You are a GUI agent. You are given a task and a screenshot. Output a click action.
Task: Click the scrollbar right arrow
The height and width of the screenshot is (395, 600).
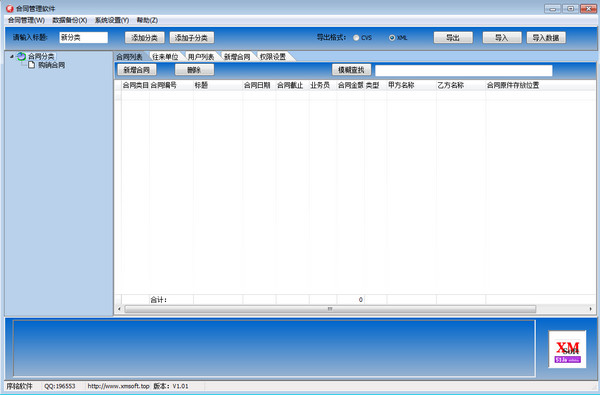590,309
